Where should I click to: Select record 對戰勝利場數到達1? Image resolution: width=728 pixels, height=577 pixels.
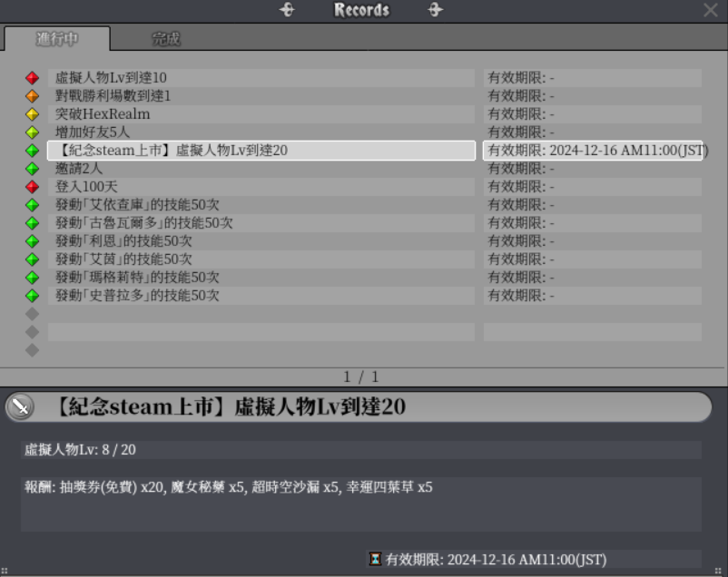click(261, 96)
